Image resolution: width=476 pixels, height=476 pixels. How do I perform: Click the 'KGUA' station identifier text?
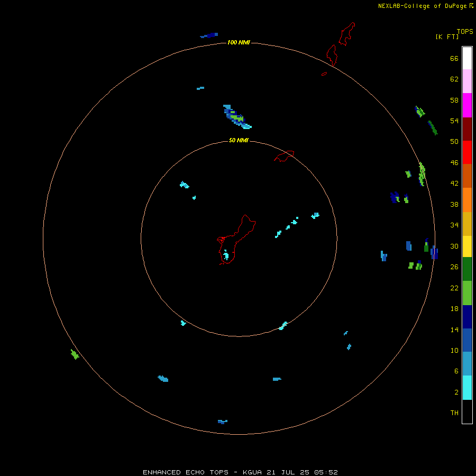(x=252, y=472)
